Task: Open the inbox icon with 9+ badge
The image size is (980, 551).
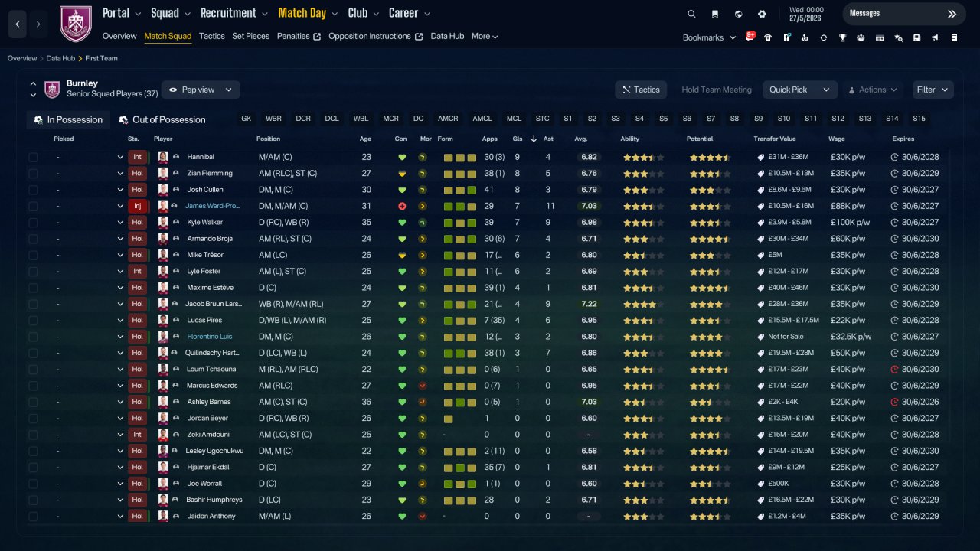Action: tap(750, 37)
